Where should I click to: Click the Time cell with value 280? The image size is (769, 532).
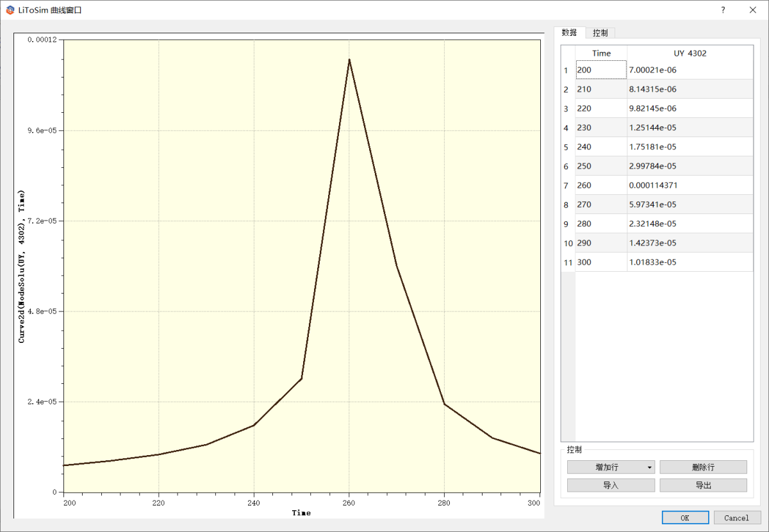[601, 224]
